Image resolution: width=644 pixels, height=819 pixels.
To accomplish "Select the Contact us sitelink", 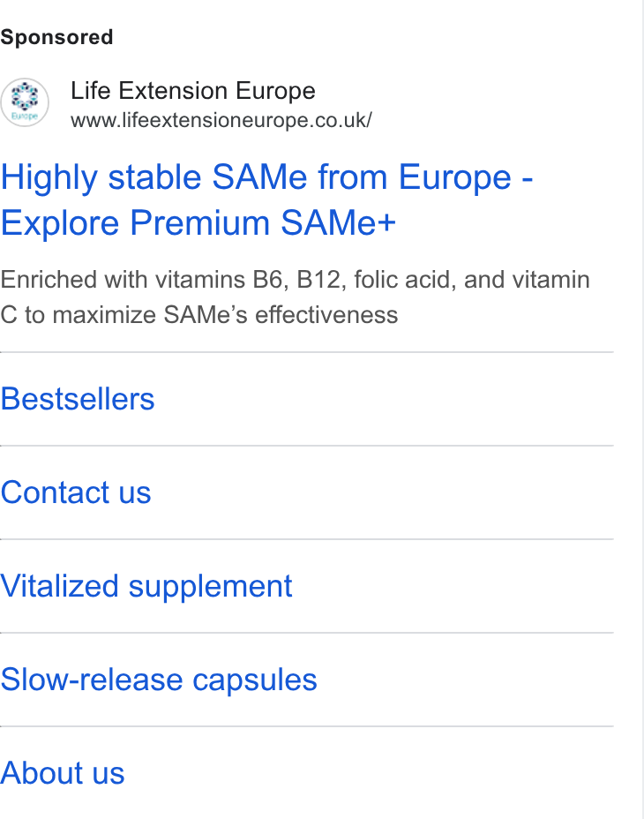I will click(x=76, y=492).
